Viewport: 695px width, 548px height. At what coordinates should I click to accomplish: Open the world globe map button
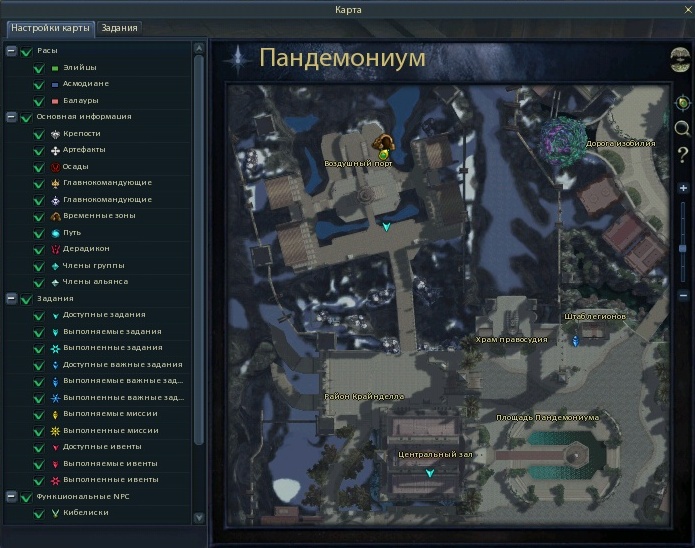click(x=680, y=60)
